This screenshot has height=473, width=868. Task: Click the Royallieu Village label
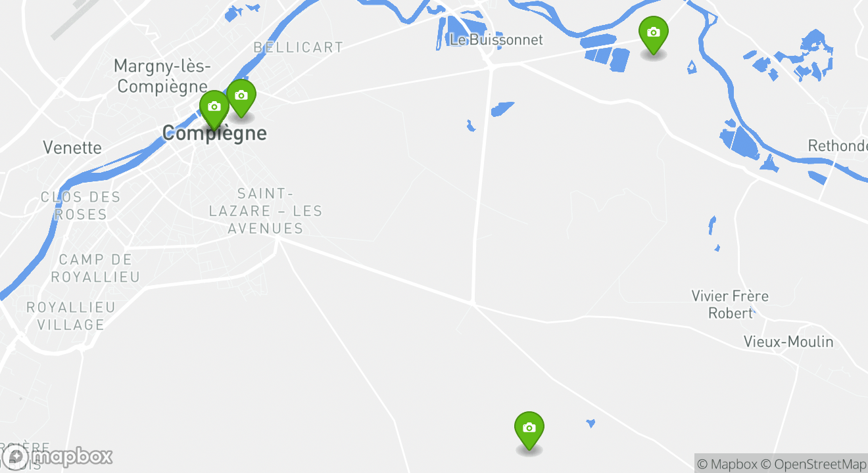[x=71, y=316]
